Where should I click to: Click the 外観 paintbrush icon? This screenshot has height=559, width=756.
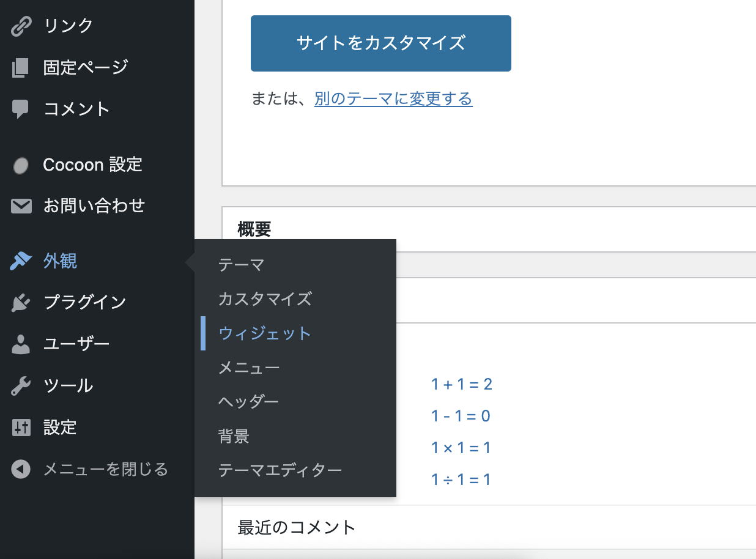[x=21, y=261]
